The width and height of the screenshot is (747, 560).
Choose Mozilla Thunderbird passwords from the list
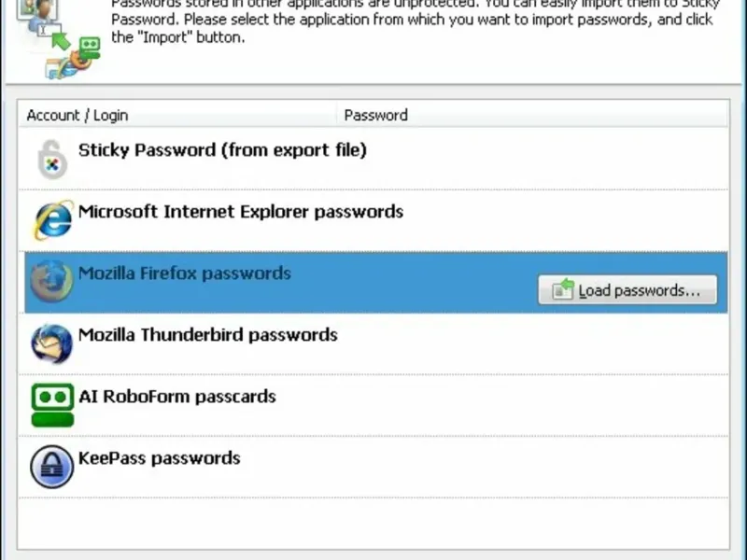coord(208,335)
